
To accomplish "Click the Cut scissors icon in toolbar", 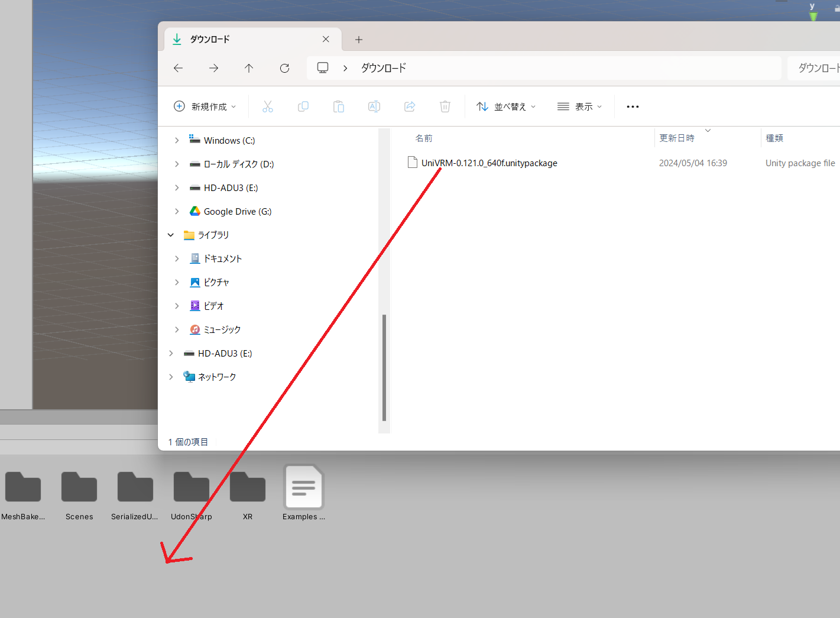I will coord(268,106).
